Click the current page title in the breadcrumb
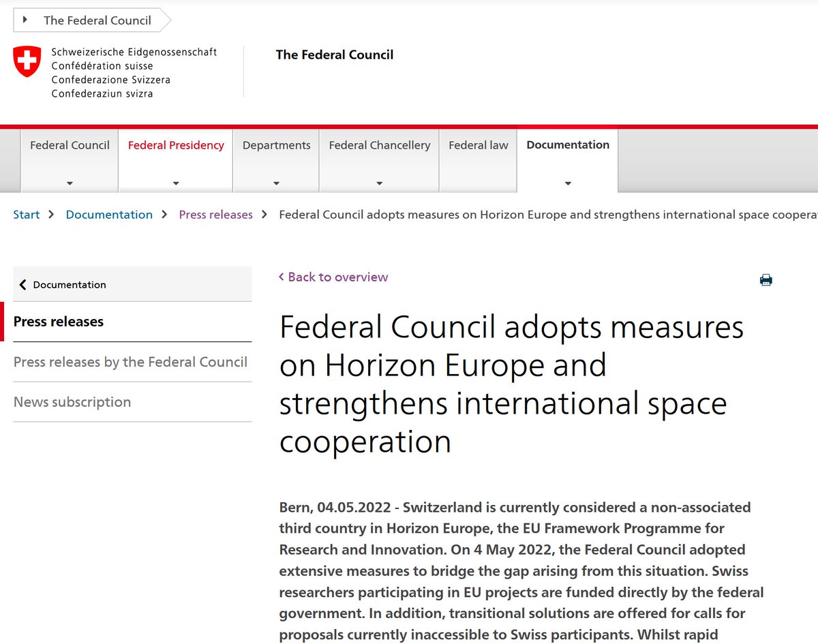This screenshot has width=818, height=644. point(548,215)
